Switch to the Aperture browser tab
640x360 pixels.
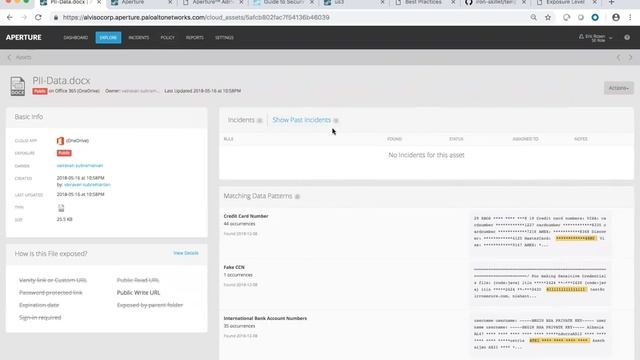pyautogui.click(x=141, y=2)
